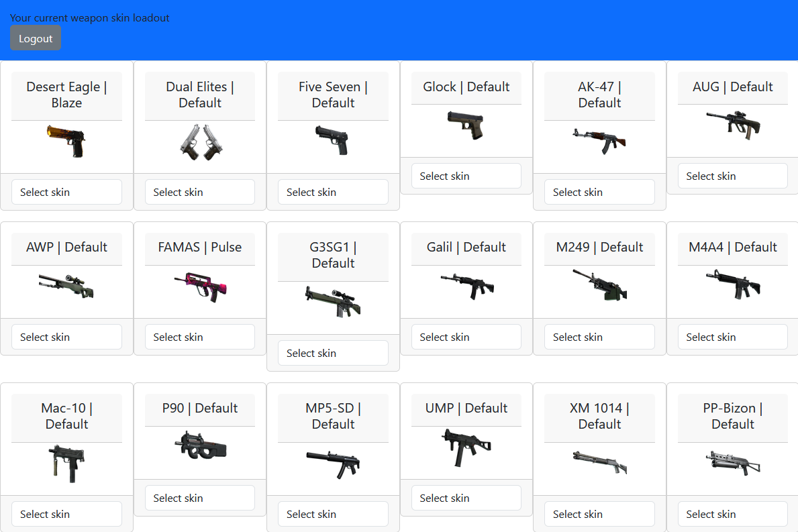Click the Logout button
Image resolution: width=798 pixels, height=532 pixels.
click(36, 38)
